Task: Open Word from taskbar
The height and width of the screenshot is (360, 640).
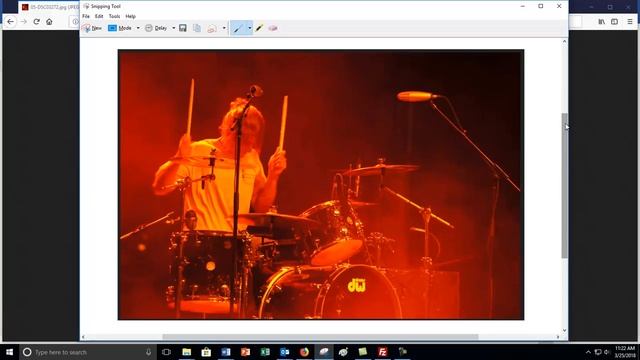Action: coord(226,352)
